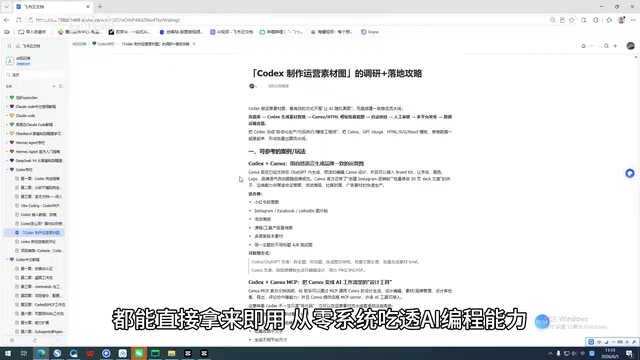
Task: Click the settings icon at sidebar bottom-left
Action: 12,340
